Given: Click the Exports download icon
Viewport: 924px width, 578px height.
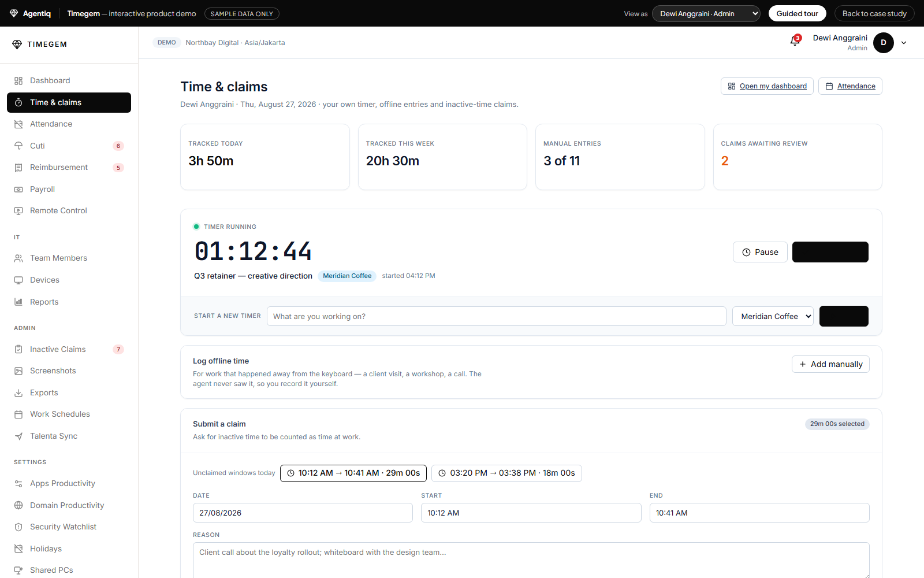Looking at the screenshot, I should point(18,393).
